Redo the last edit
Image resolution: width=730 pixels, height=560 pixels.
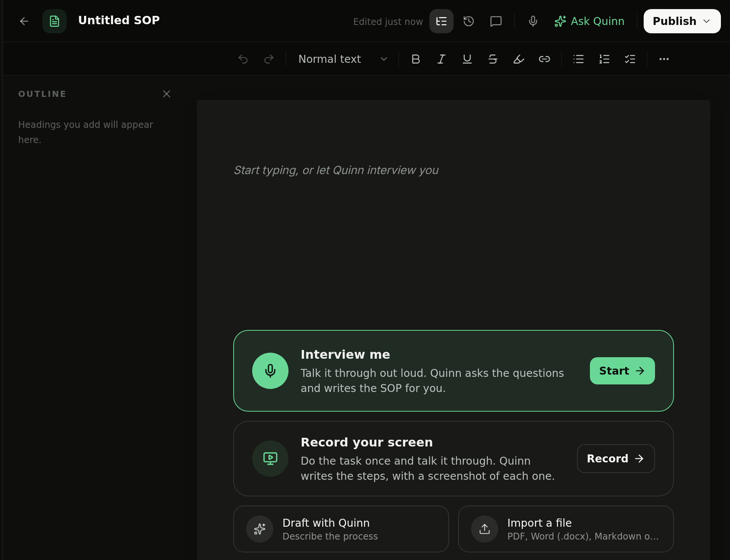click(269, 59)
